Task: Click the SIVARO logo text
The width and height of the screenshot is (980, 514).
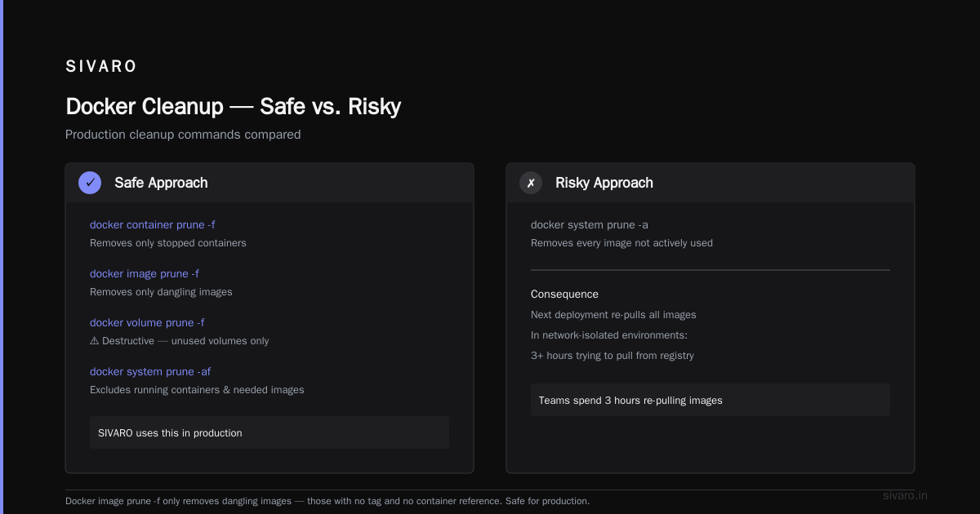Action: point(101,66)
